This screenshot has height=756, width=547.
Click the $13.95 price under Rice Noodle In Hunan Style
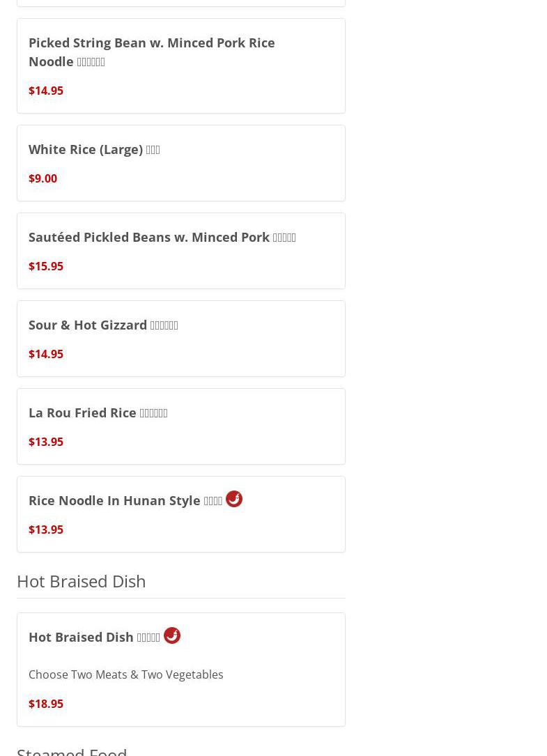click(x=46, y=530)
